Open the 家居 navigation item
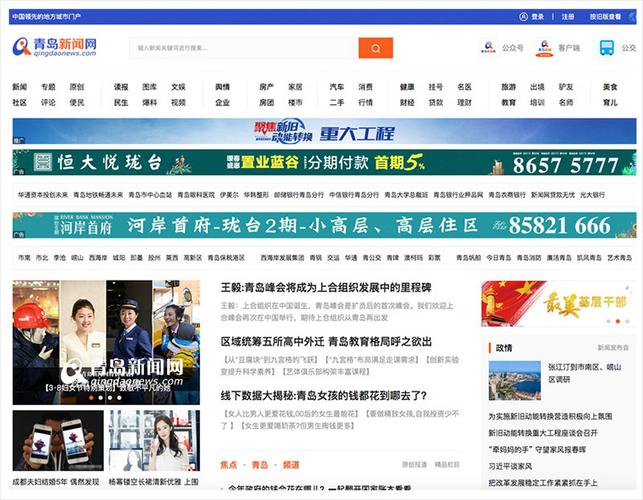This screenshot has height=500, width=643. coord(295,87)
